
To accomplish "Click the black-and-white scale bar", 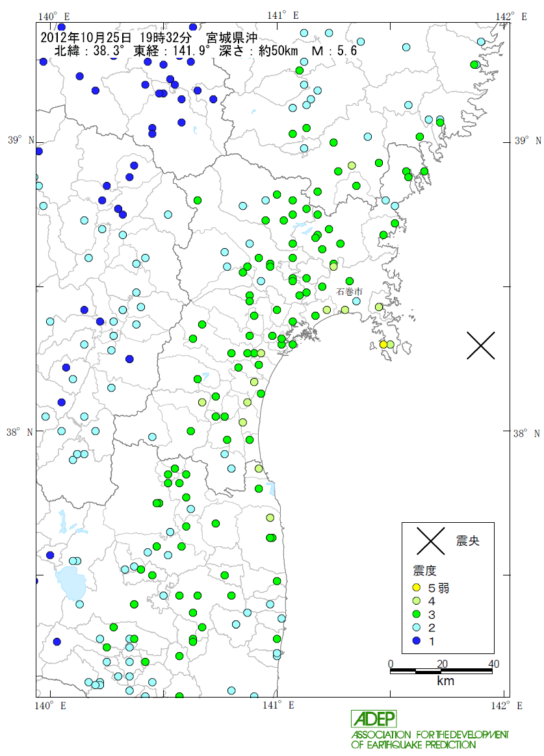I will click(441, 671).
